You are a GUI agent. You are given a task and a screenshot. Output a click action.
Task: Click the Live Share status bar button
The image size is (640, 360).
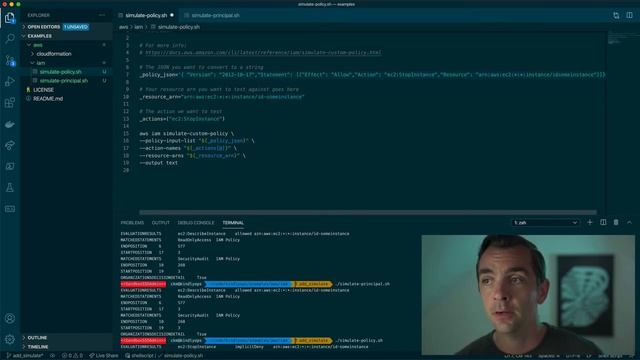point(104,356)
